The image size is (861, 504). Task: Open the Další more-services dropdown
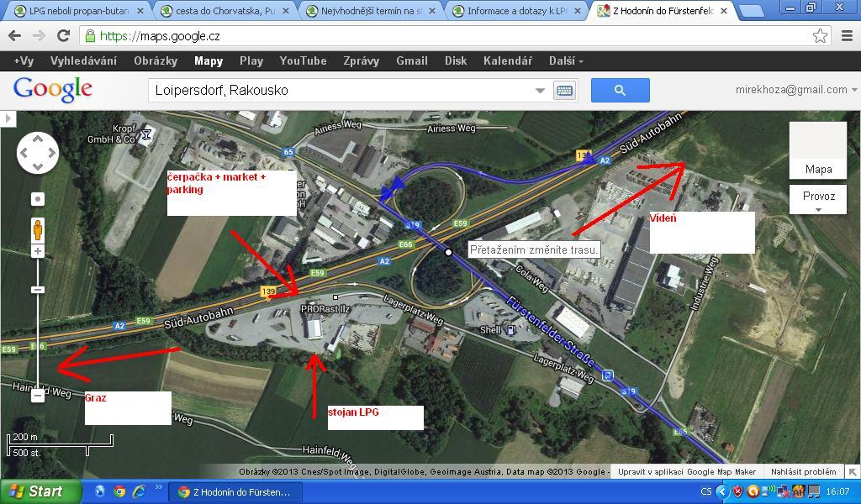[565, 61]
